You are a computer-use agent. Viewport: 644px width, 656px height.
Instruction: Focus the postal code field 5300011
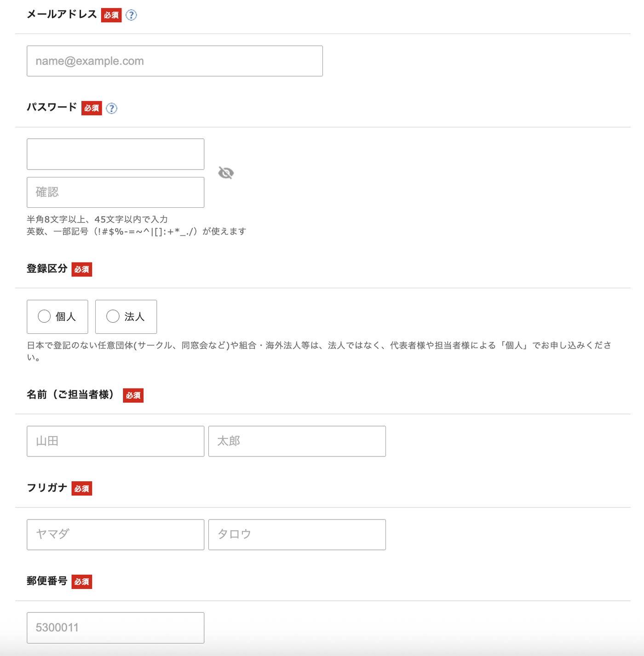(x=115, y=628)
